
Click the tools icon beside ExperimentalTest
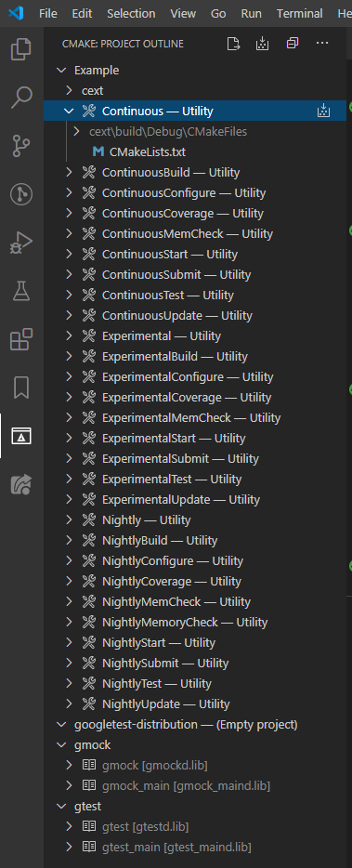[x=89, y=480]
